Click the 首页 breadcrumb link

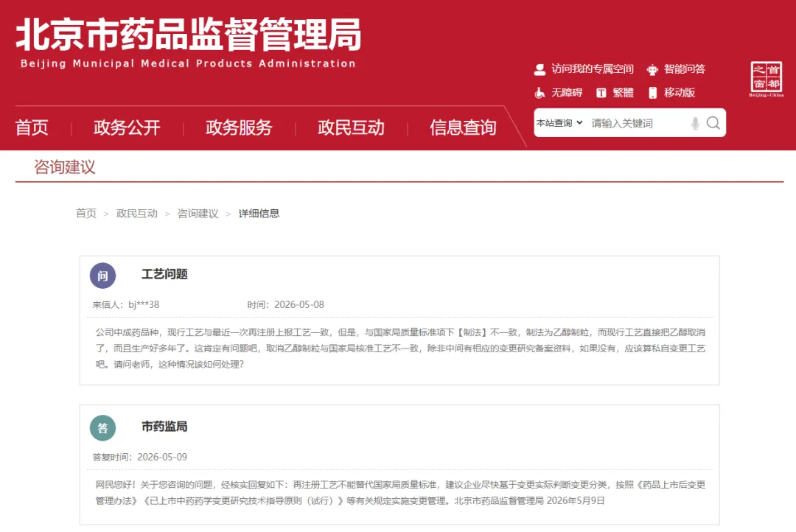click(85, 213)
